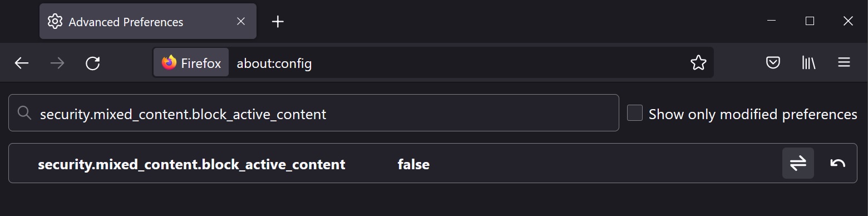Bookmark this page with the star icon
This screenshot has width=868, height=216.
698,63
